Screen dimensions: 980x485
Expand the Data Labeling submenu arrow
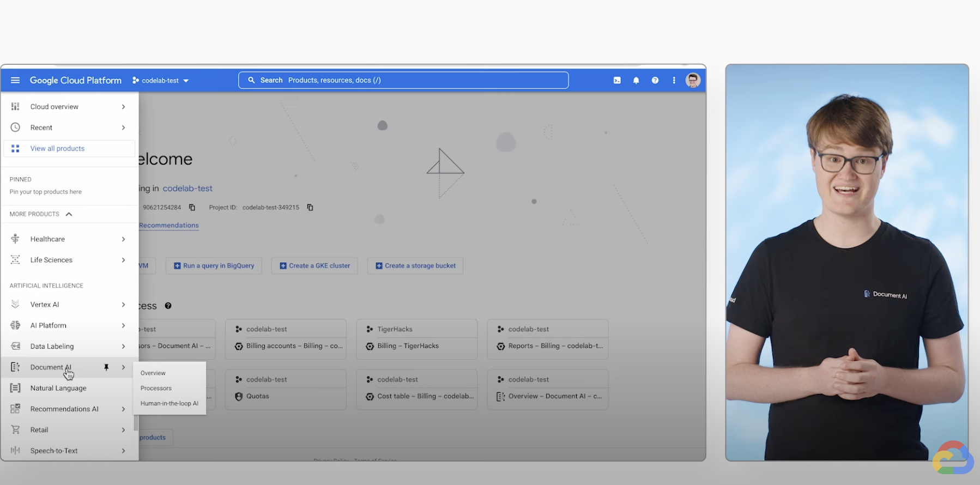[x=123, y=346]
